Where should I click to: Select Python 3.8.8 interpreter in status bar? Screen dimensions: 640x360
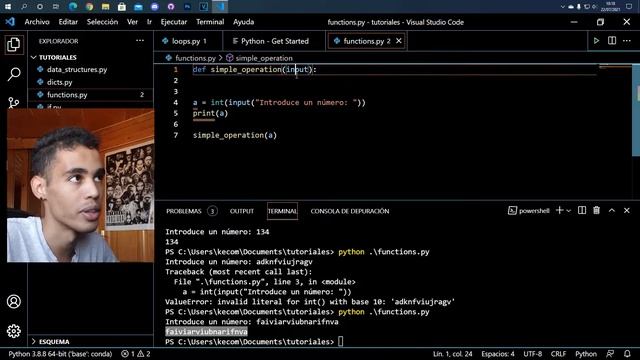coord(60,354)
